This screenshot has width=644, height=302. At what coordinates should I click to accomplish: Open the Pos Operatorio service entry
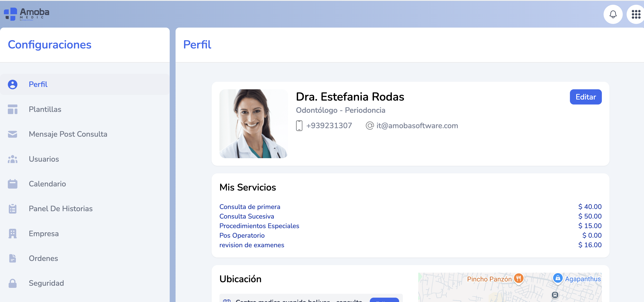(x=242, y=235)
